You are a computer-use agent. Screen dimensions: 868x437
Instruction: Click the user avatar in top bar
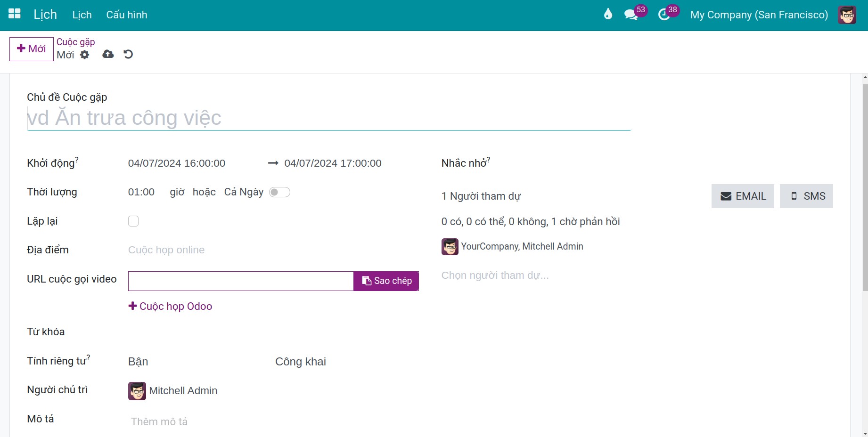click(847, 15)
